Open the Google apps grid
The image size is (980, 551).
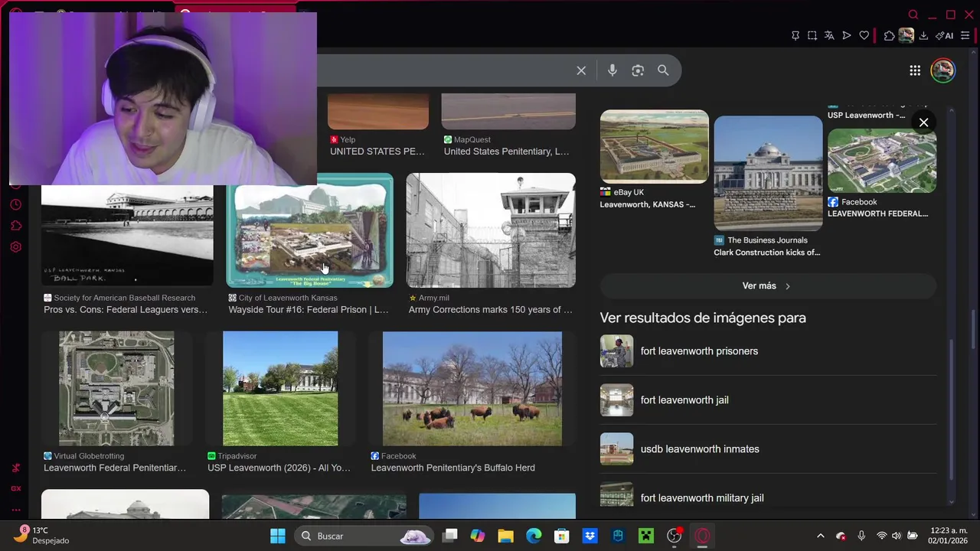coord(915,70)
